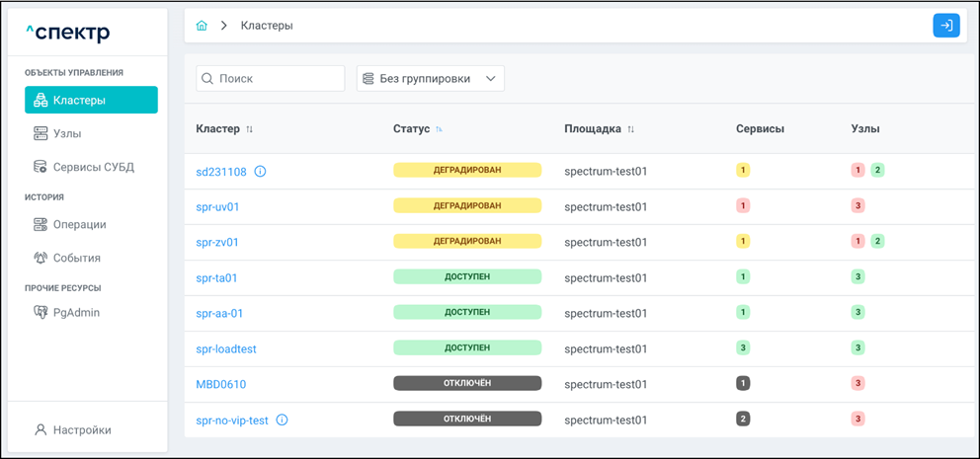Click info icon next to sd231108
The width and height of the screenshot is (980, 459).
click(x=261, y=172)
